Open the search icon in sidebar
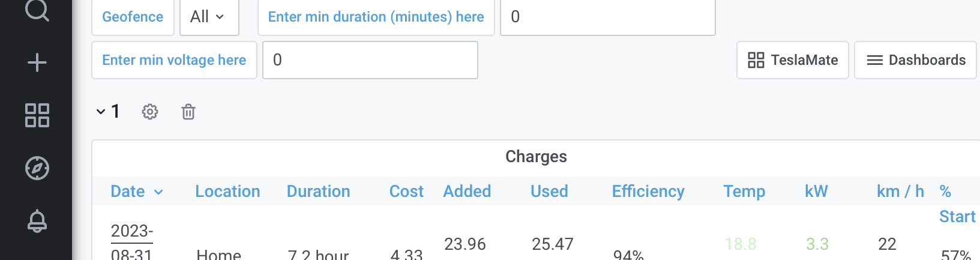The height and width of the screenshot is (260, 980). click(37, 10)
